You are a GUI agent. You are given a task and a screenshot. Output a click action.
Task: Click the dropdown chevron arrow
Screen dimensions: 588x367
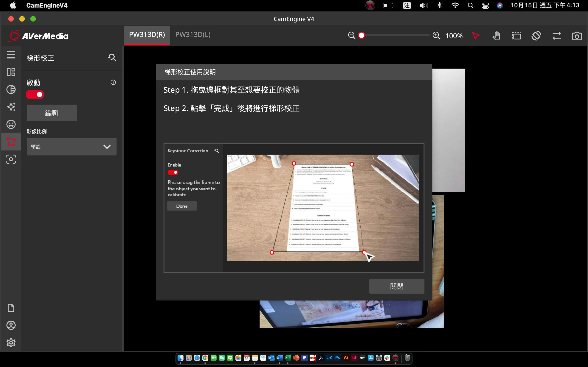point(107,147)
